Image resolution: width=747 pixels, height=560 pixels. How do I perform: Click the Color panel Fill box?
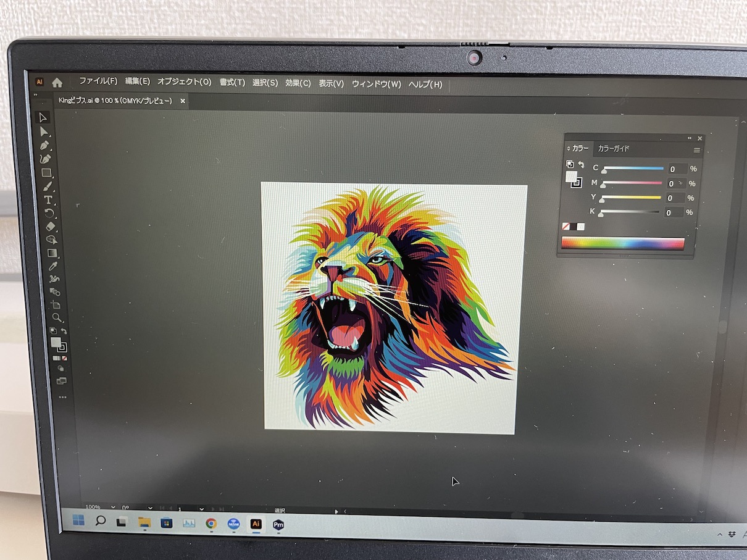point(571,177)
